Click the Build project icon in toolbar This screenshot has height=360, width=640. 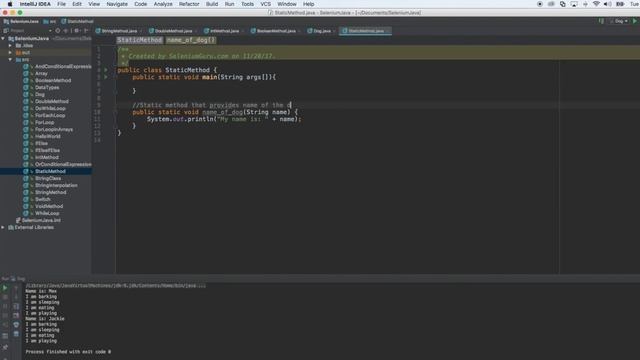click(x=601, y=21)
